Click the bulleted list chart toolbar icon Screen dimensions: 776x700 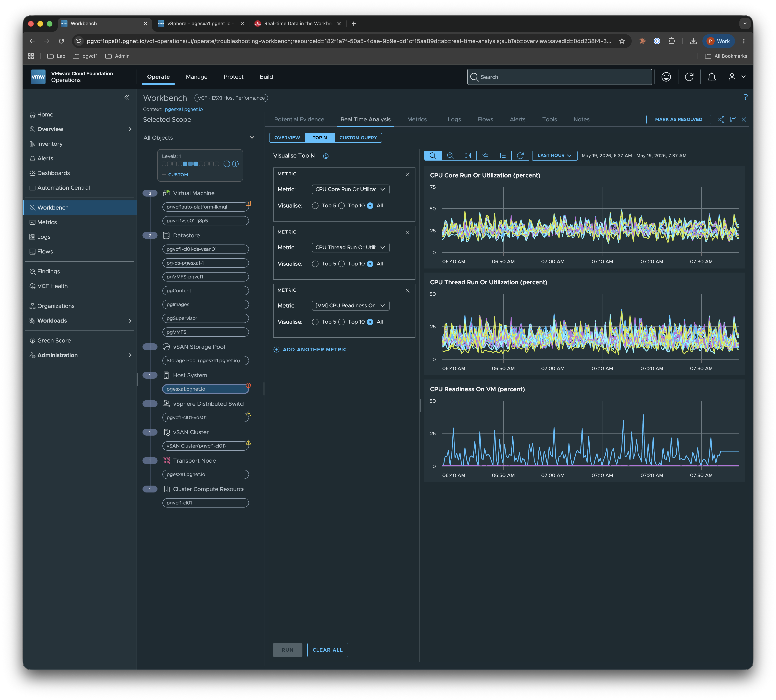click(x=503, y=156)
